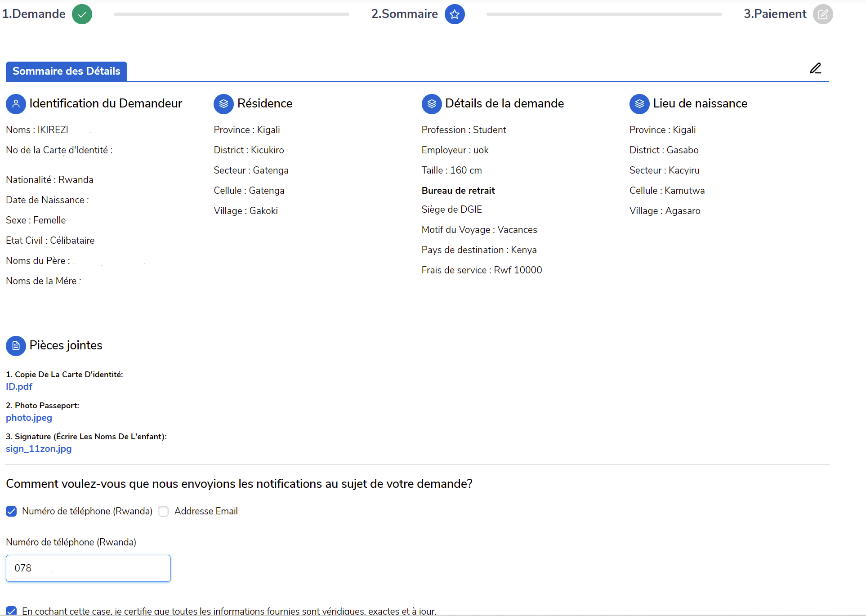Click the person icon beside Identification du Demandeur
Image resolution: width=866 pixels, height=616 pixels.
coord(16,104)
